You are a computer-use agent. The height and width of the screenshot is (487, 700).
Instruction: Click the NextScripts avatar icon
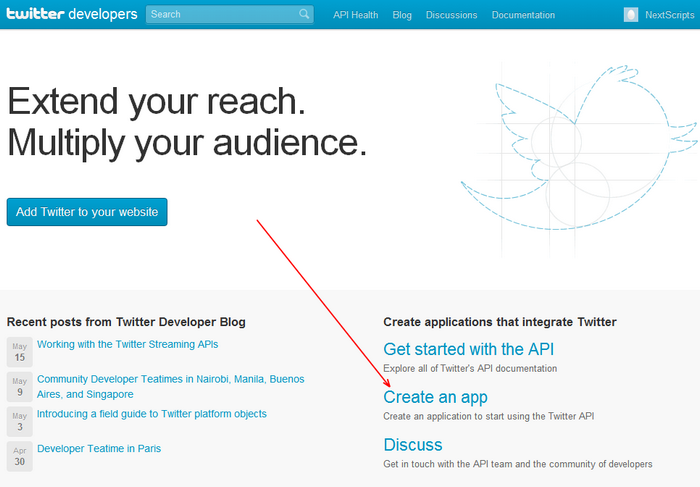click(x=630, y=15)
